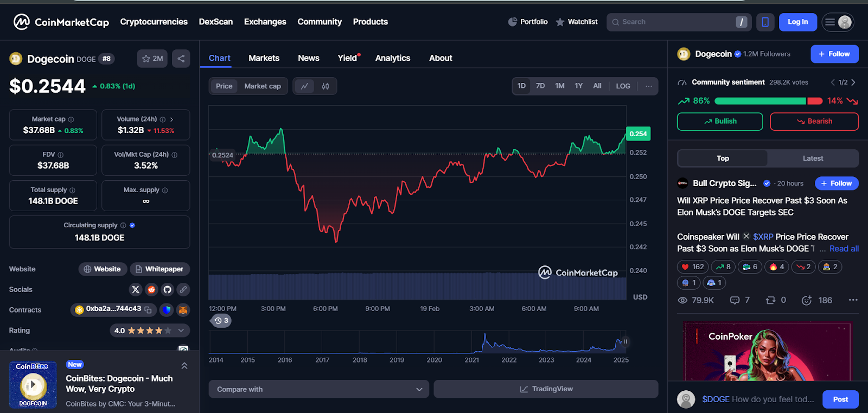
Task: Vote Bullish on community sentiment
Action: click(x=720, y=122)
